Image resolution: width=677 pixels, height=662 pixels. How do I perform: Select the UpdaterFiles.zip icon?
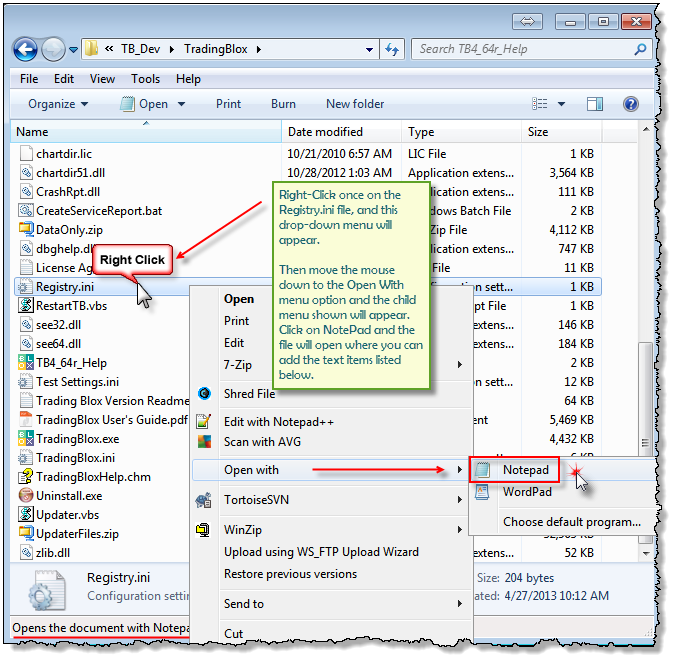(26, 534)
